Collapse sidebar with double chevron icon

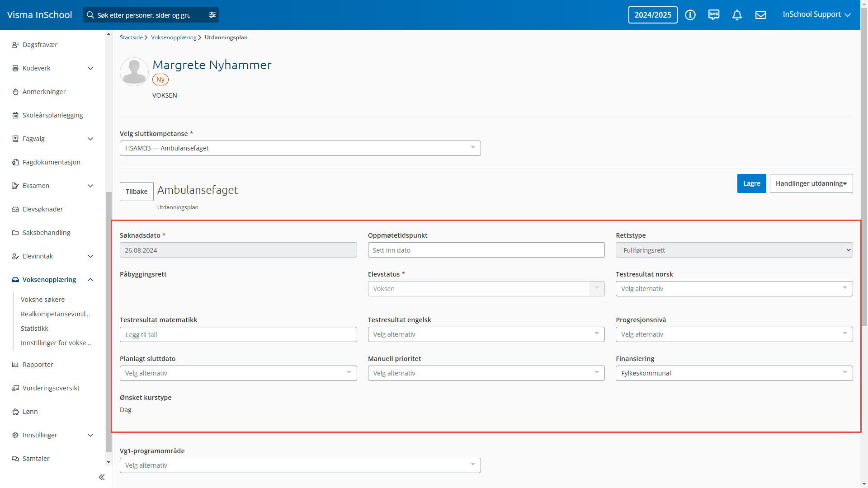pos(102,477)
